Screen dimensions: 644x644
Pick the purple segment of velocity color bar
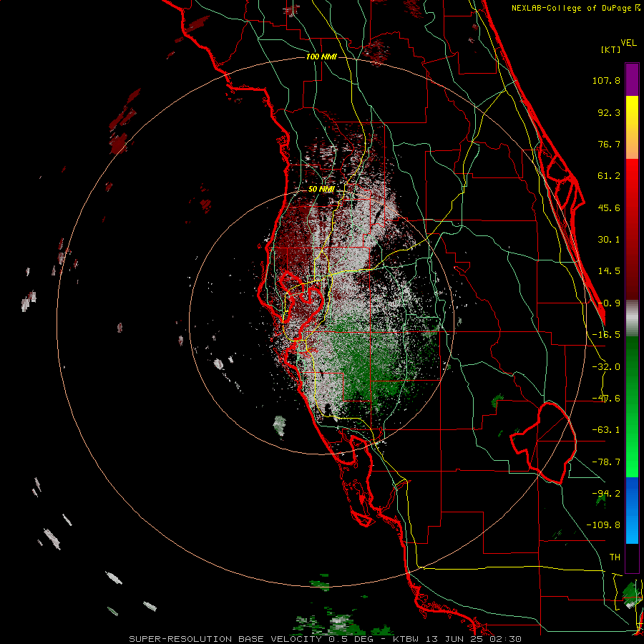(632, 79)
